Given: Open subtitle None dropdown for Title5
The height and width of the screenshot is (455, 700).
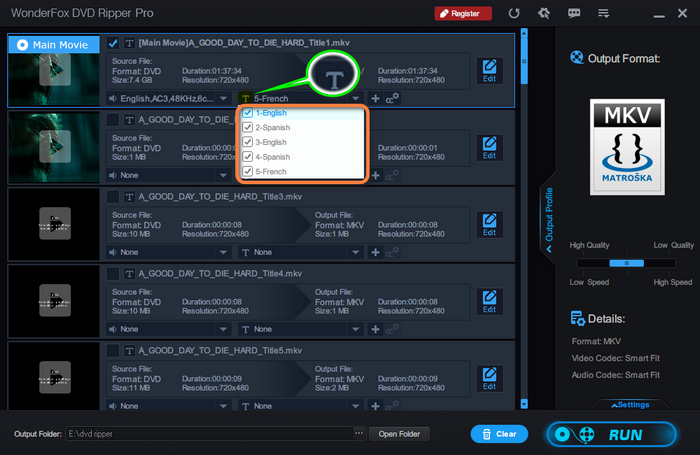Looking at the screenshot, I should (355, 406).
